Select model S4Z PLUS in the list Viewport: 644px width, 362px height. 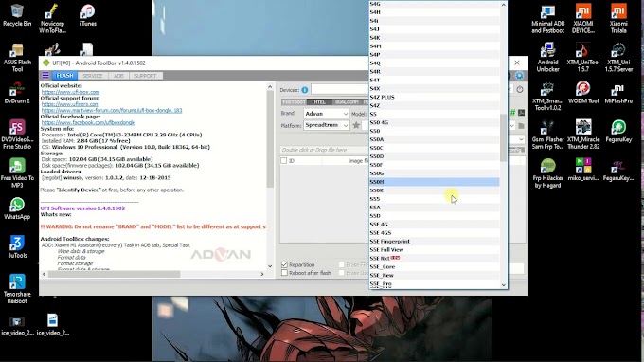click(x=434, y=97)
